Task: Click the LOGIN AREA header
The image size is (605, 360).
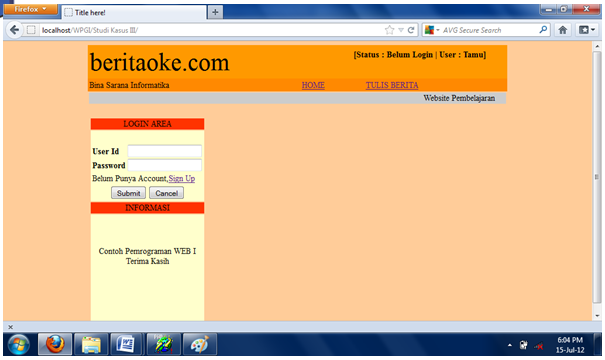Action: click(147, 124)
